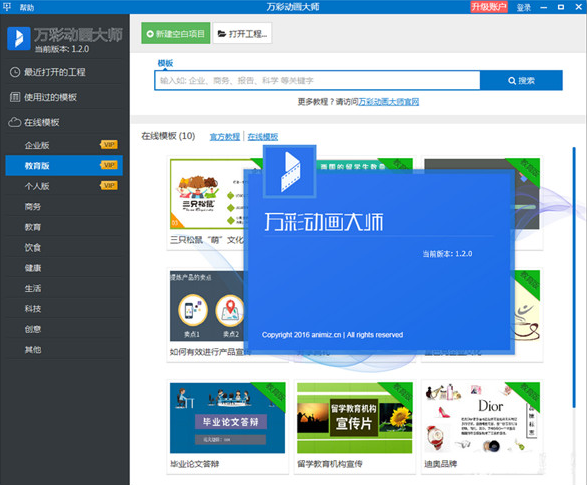Image resolution: width=587 pixels, height=485 pixels.
Task: Click the online templates cloud icon
Action: [x=15, y=122]
